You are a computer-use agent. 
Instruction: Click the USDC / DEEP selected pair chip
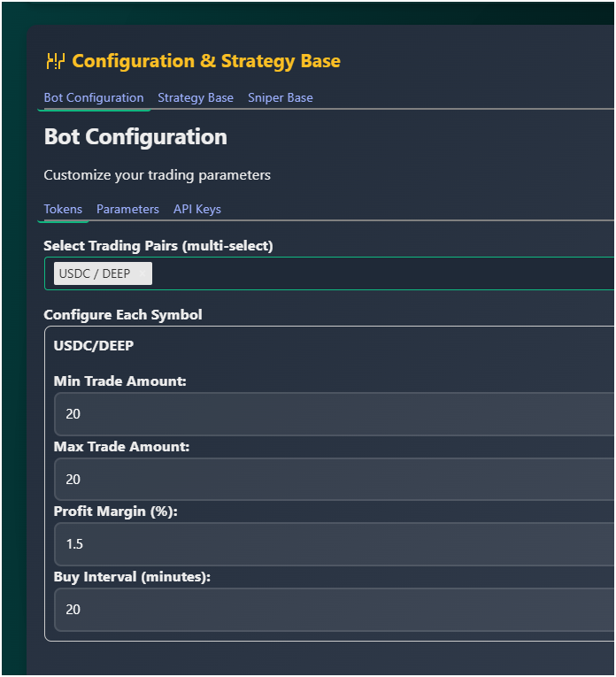click(103, 273)
